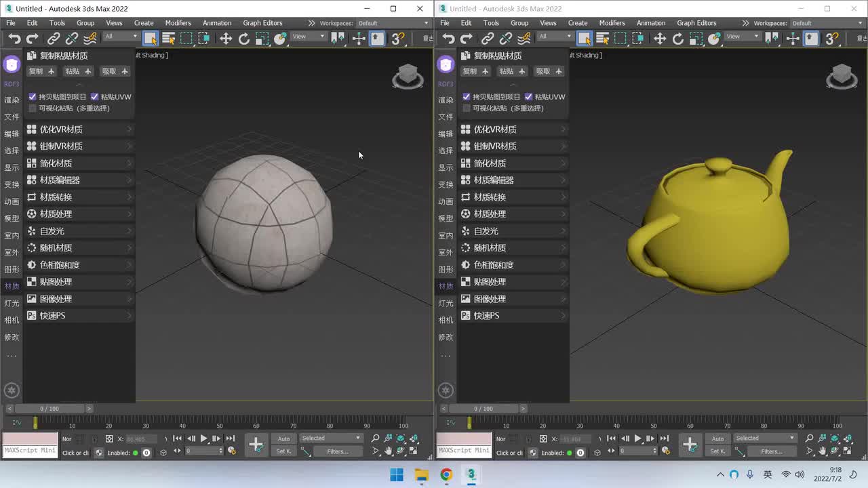Enable 可视化粘贴 checkbox in the teapot window
This screenshot has height=488, width=868.
tap(466, 108)
